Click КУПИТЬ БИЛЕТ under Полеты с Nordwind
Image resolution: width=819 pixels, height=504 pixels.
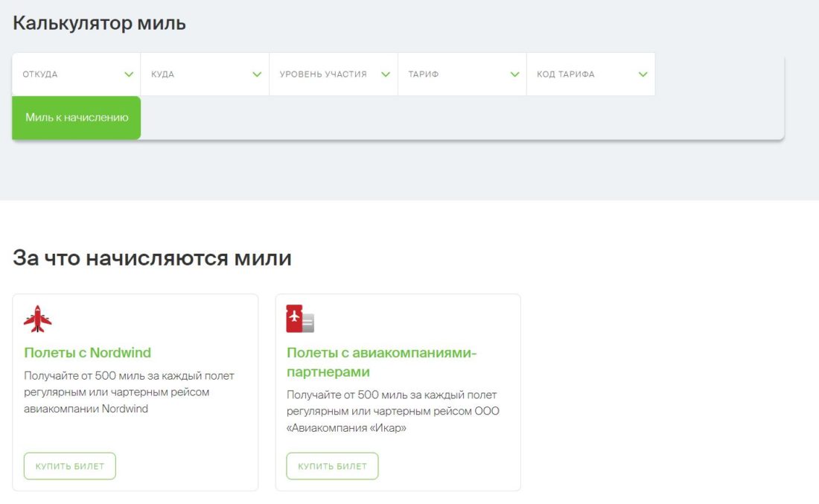click(69, 465)
